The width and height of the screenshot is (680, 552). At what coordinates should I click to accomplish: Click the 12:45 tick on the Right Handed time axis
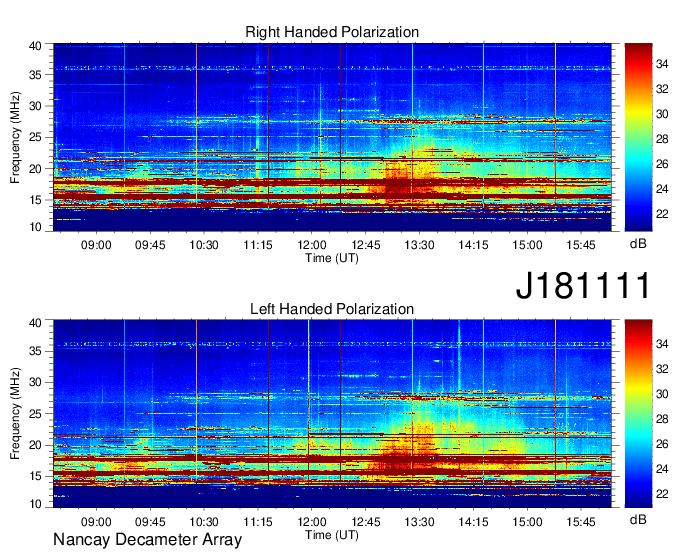366,245
